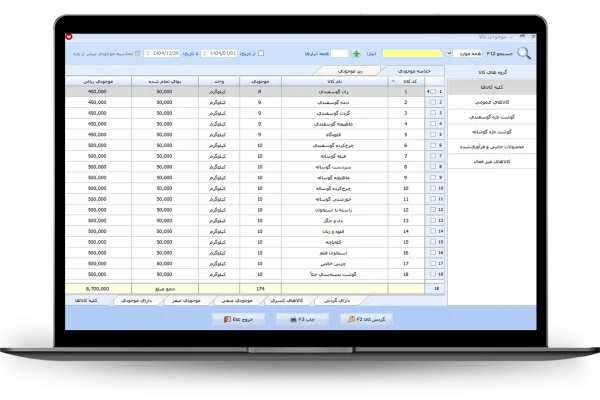Click the white انبار code input box
This screenshot has height=400, width=600.
[x=340, y=53]
